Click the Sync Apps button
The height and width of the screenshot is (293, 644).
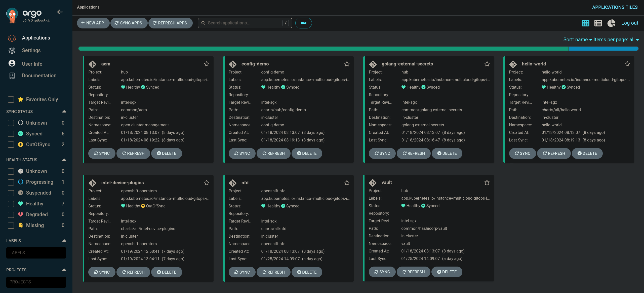point(129,23)
